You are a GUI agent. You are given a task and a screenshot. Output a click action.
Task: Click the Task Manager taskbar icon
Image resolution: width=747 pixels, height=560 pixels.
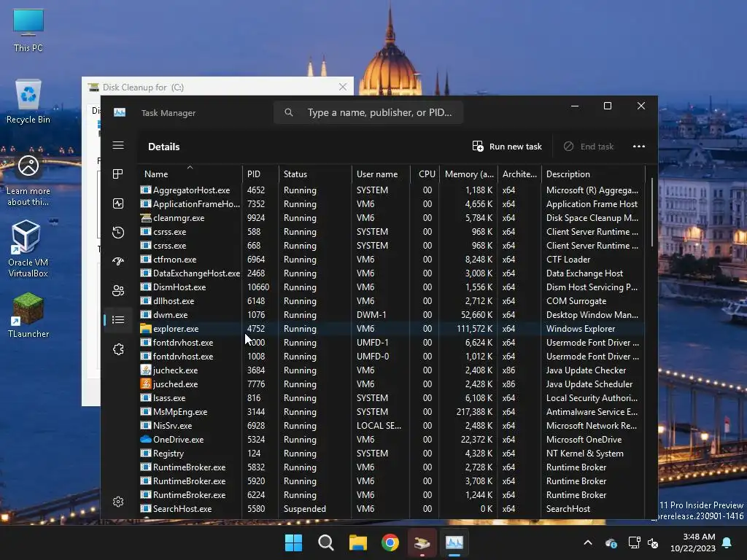coord(454,542)
